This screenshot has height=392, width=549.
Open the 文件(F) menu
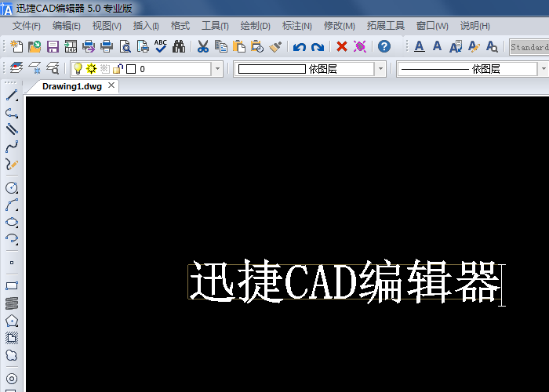click(27, 26)
